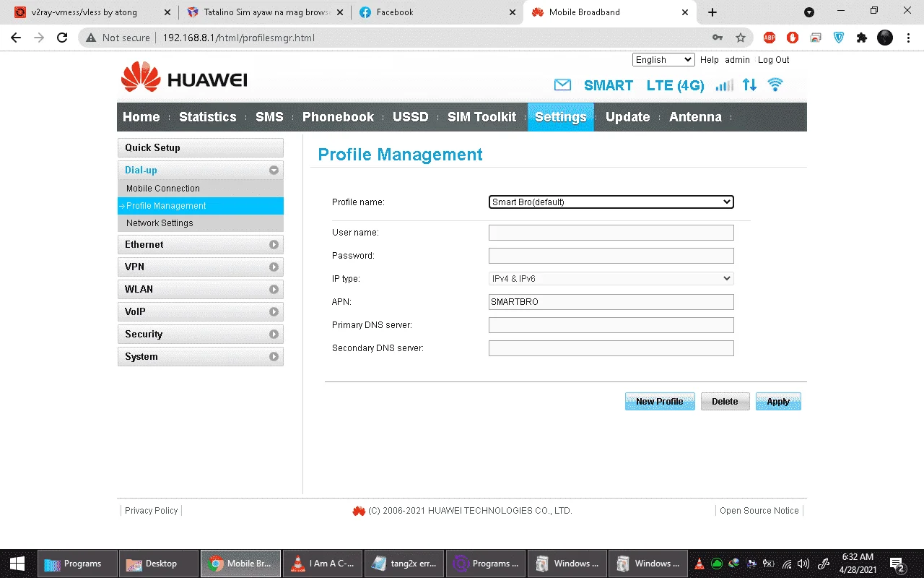Image resolution: width=924 pixels, height=578 pixels.
Task: Click the Huawei logo
Action: pos(185,78)
